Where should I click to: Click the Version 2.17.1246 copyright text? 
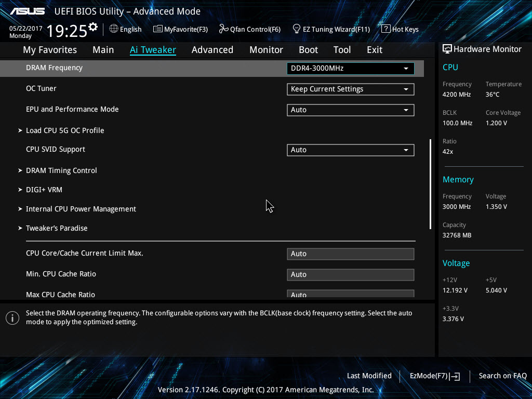point(265,390)
